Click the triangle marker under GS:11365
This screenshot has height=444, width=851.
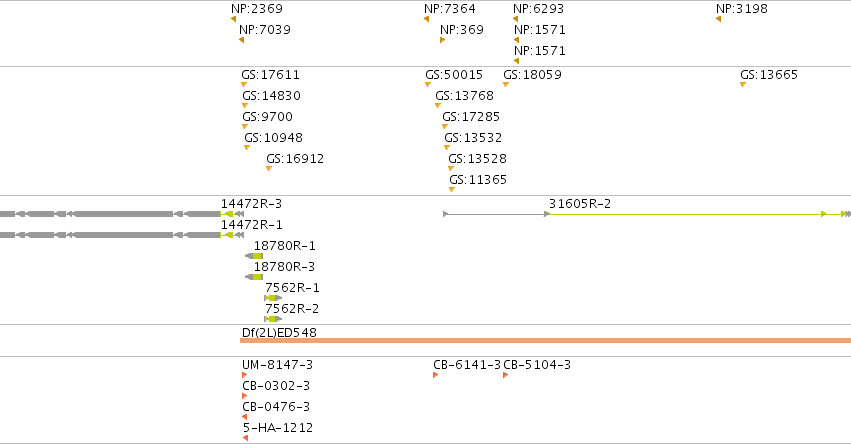click(452, 190)
